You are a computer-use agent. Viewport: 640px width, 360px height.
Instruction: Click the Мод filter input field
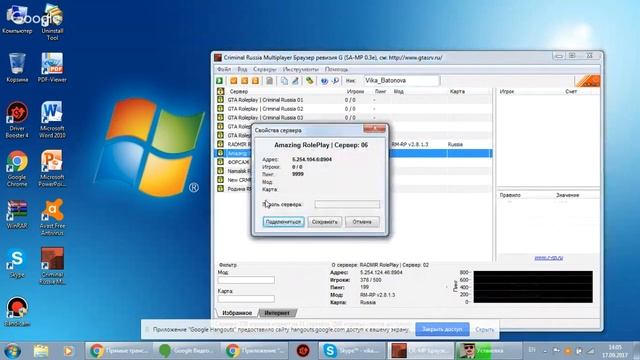pyautogui.click(x=246, y=280)
